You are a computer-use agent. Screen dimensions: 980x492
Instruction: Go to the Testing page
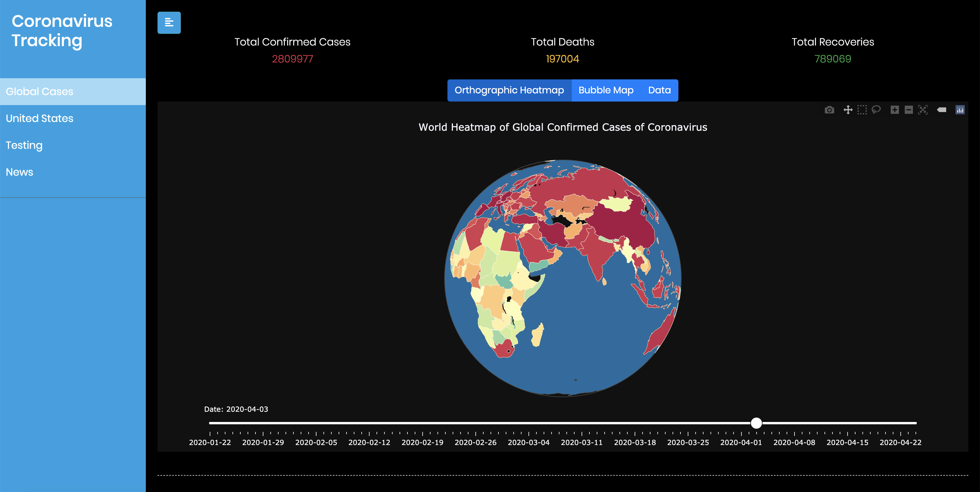coord(24,145)
